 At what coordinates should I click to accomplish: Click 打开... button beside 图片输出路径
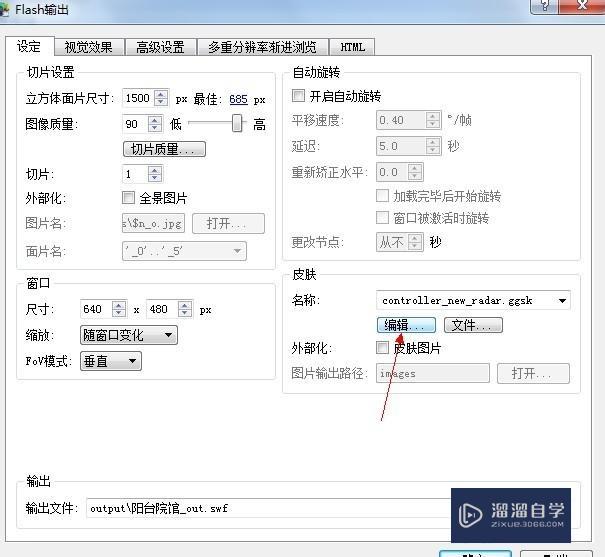pos(533,373)
